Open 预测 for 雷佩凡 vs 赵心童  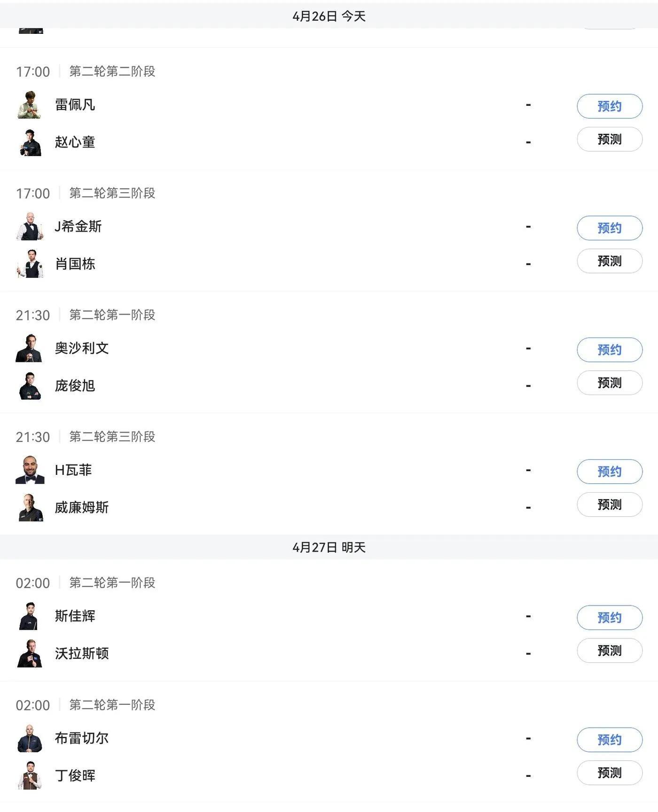(x=610, y=139)
